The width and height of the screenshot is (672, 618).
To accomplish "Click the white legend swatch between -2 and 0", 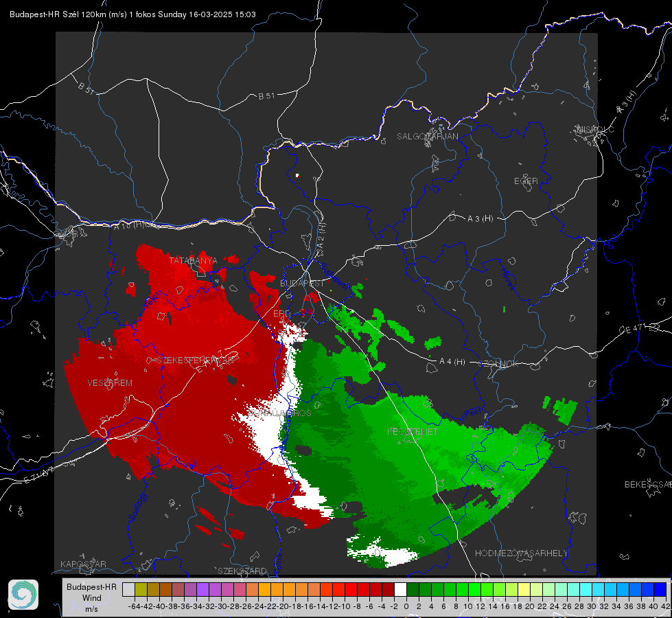I will (400, 589).
